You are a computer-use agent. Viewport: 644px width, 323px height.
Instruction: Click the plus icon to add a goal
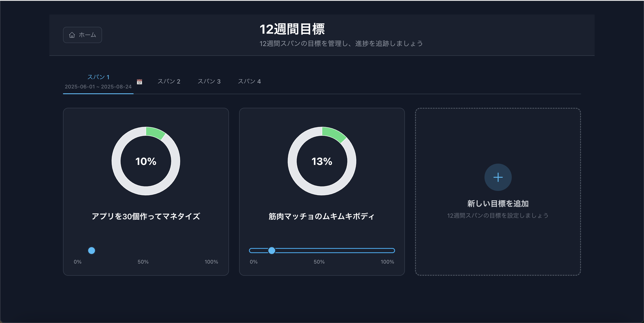click(x=498, y=177)
